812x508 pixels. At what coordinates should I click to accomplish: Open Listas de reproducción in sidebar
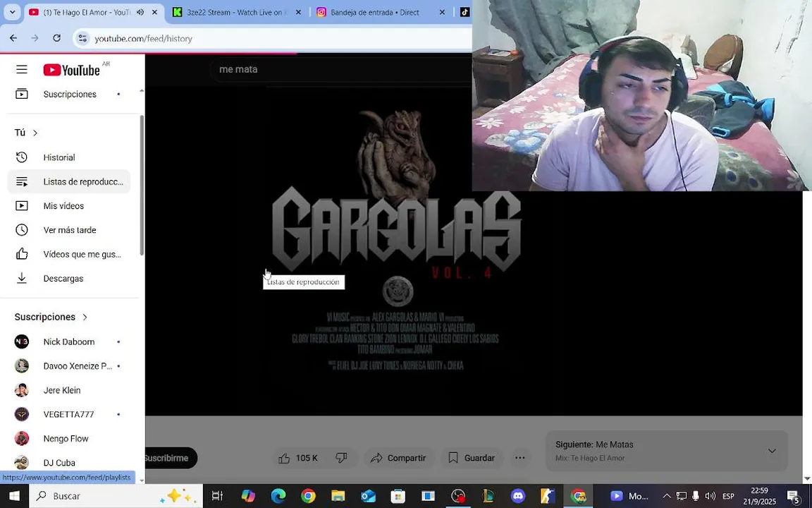click(69, 181)
